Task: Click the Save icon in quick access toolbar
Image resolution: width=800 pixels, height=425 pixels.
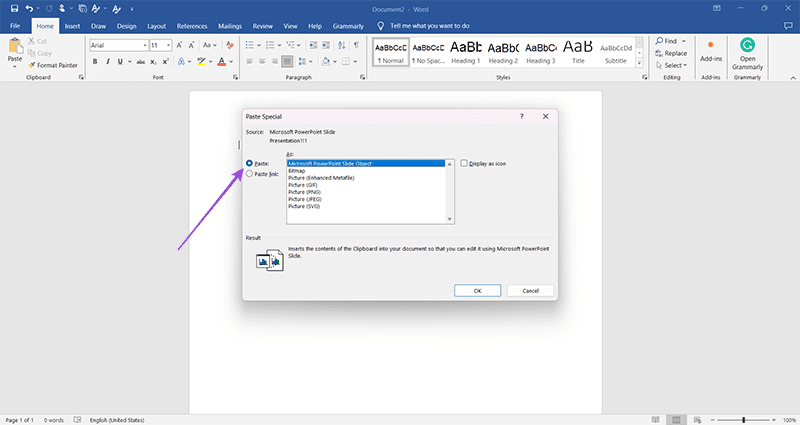Action: point(14,9)
